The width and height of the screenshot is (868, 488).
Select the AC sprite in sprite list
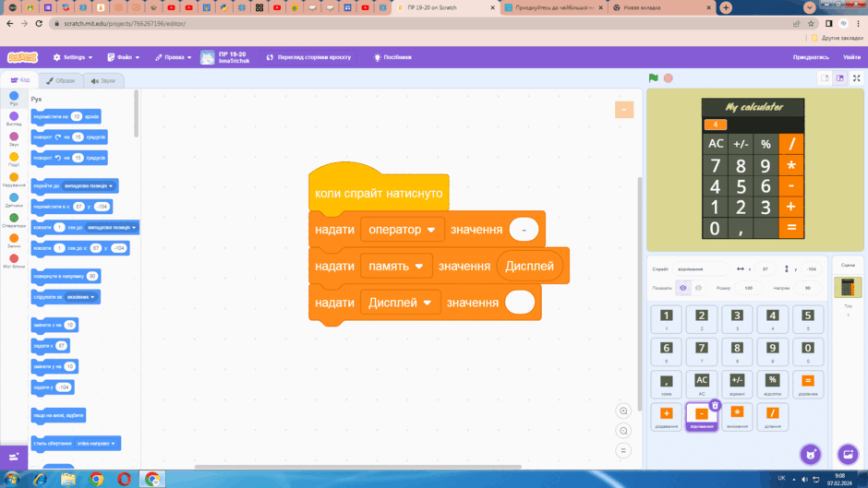coord(702,384)
